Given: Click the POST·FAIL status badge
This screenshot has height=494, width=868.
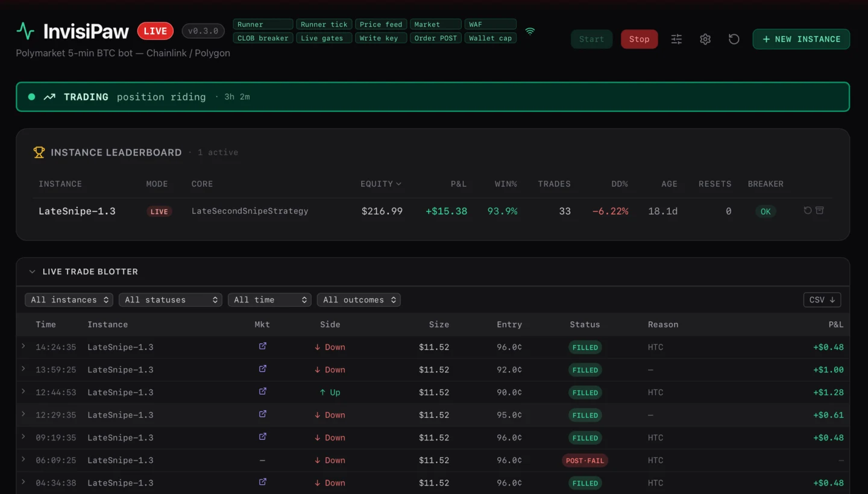Looking at the screenshot, I should (x=585, y=460).
